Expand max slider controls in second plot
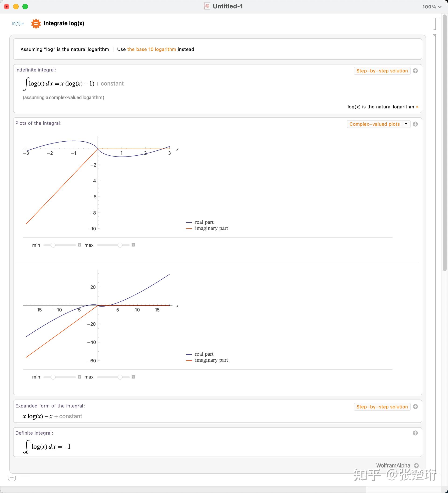448x493 pixels. click(133, 377)
